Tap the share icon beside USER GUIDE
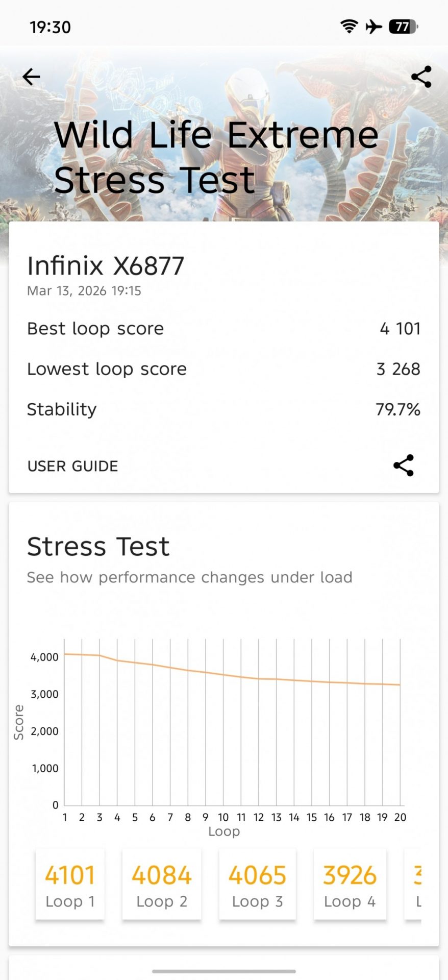The image size is (448, 980). coord(403,465)
